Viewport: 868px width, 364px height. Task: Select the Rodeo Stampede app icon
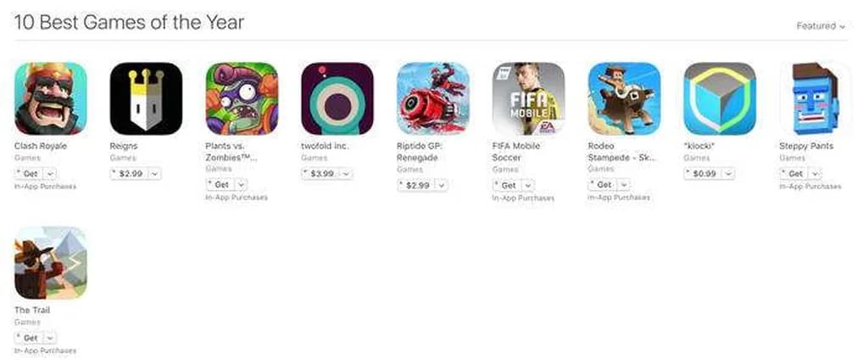pos(625,98)
